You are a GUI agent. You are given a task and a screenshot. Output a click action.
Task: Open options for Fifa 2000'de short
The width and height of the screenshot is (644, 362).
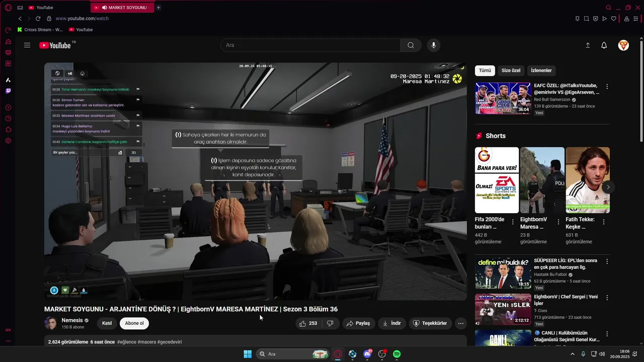513,222
